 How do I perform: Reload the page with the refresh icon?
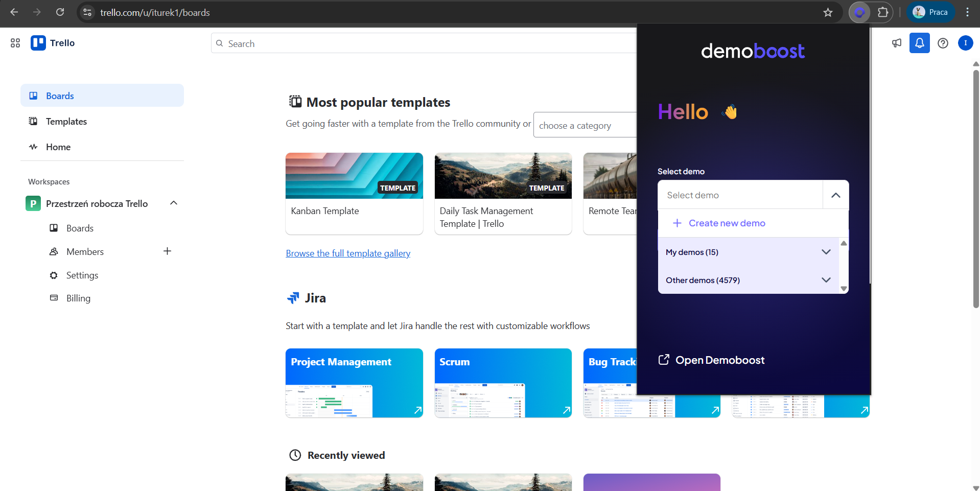pos(60,12)
